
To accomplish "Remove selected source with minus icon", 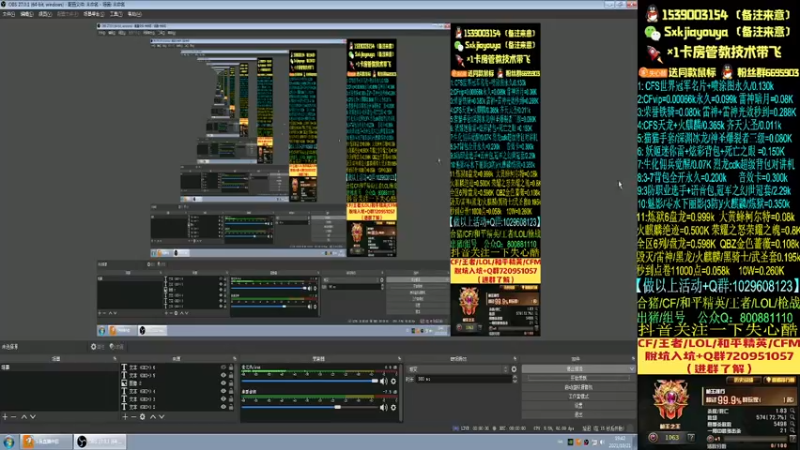I will [x=134, y=417].
